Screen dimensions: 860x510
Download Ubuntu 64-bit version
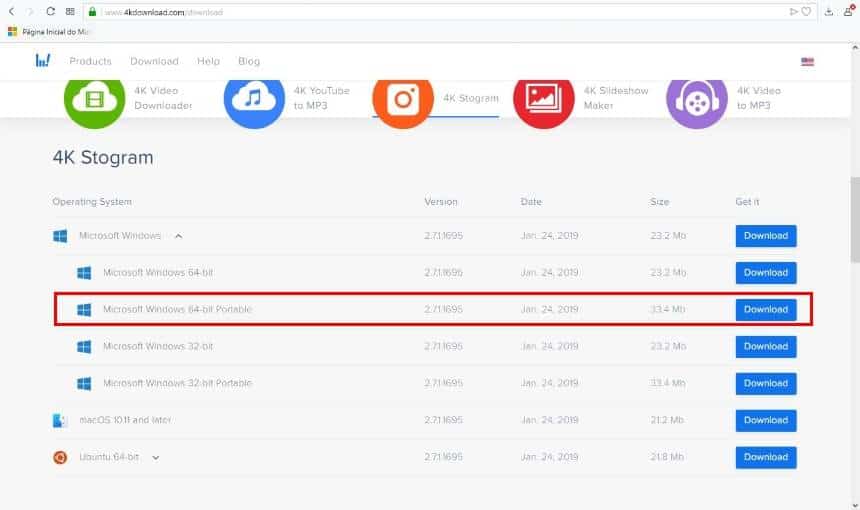click(766, 457)
